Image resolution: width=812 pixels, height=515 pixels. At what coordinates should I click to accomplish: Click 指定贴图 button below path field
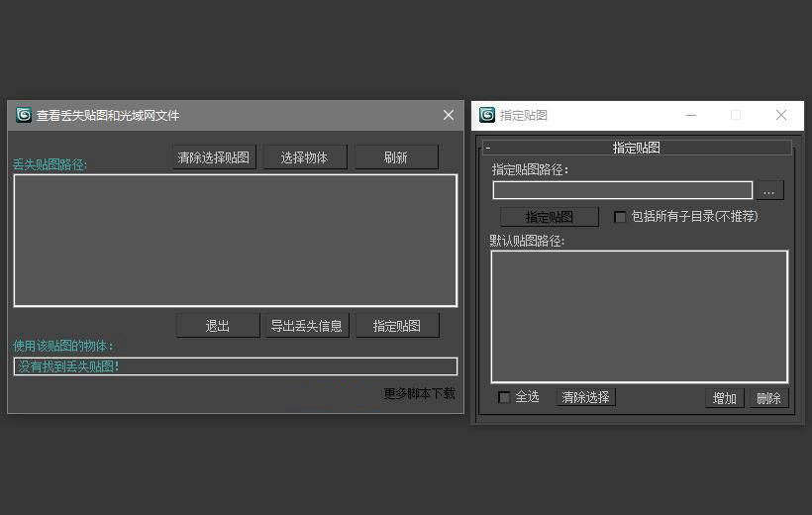(x=550, y=217)
